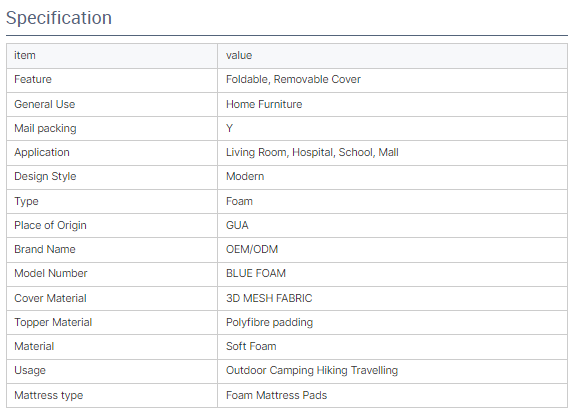This screenshot has height=415, width=574.
Task: Select the Material 'Soft Foam' value
Action: pyautogui.click(x=251, y=346)
